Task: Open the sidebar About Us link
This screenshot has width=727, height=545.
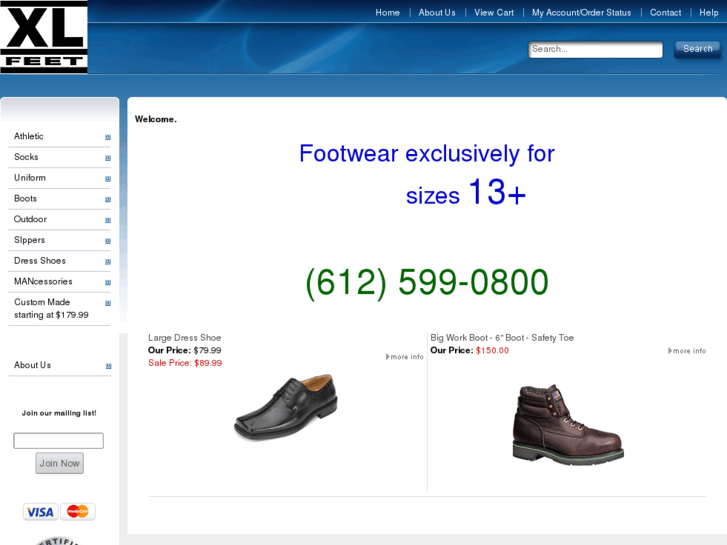Action: click(x=32, y=365)
